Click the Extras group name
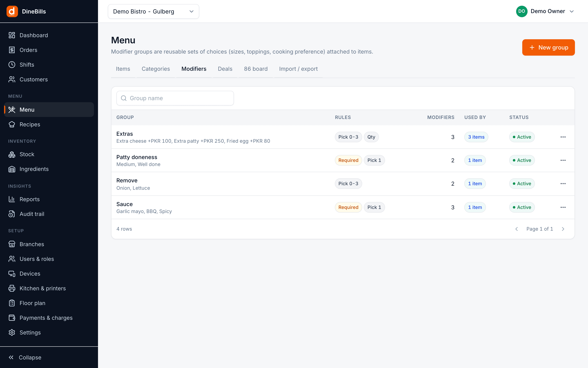This screenshot has width=588, height=368. 124,134
